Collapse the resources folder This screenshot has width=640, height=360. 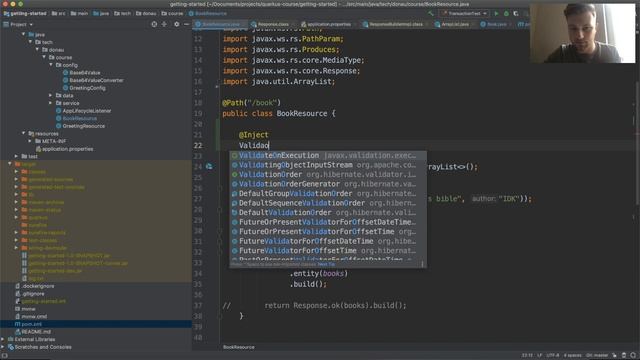pos(24,133)
